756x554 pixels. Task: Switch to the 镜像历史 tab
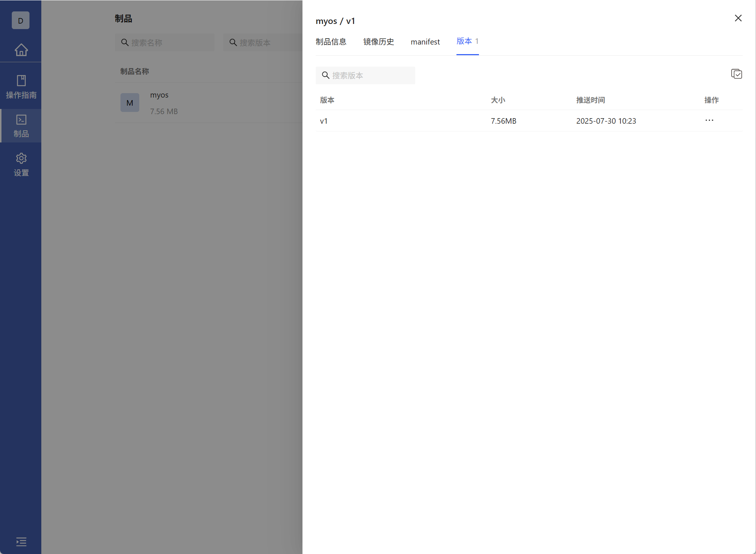378,42
